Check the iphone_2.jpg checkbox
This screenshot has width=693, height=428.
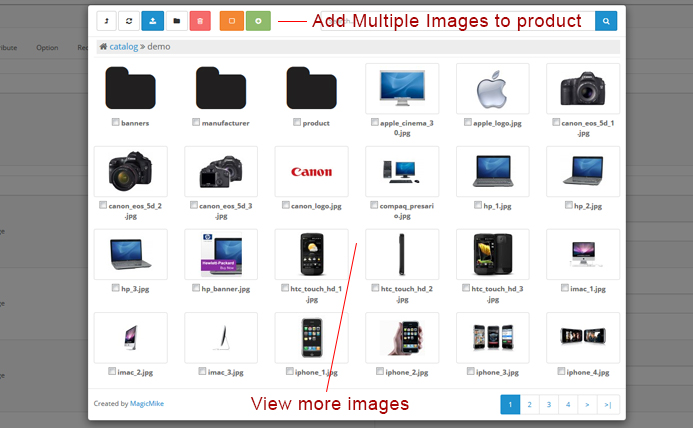coord(380,371)
